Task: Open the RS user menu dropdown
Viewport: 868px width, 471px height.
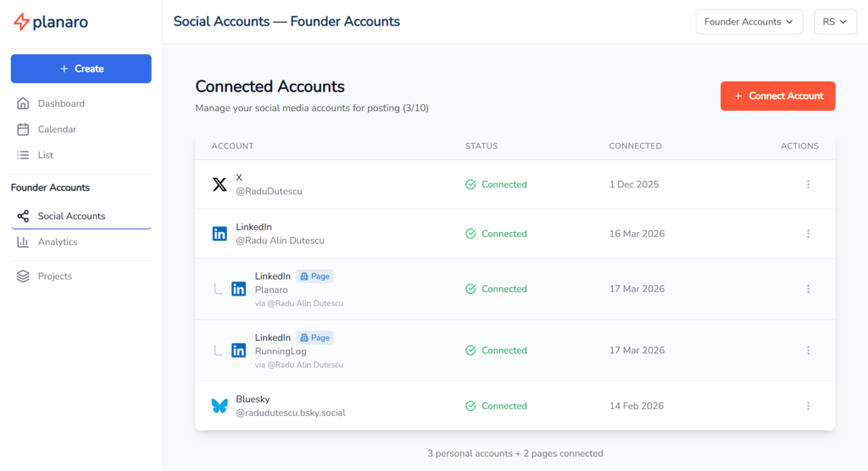Action: 835,21
